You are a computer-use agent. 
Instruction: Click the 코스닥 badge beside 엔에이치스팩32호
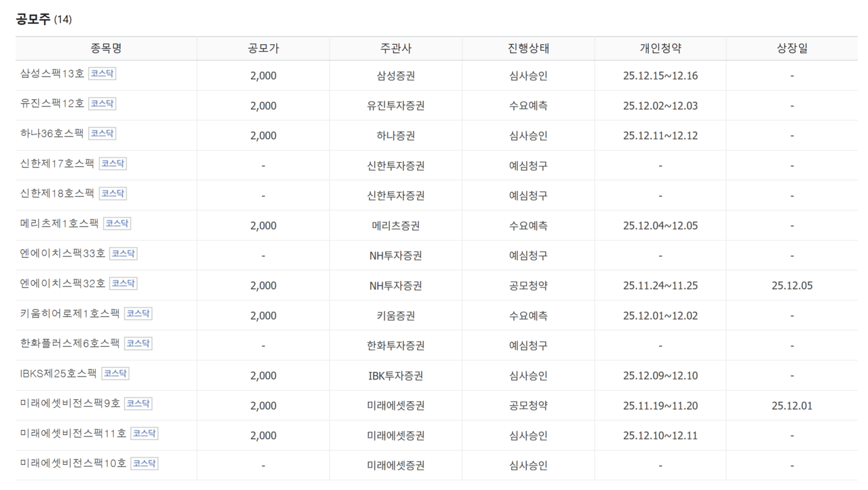123,283
